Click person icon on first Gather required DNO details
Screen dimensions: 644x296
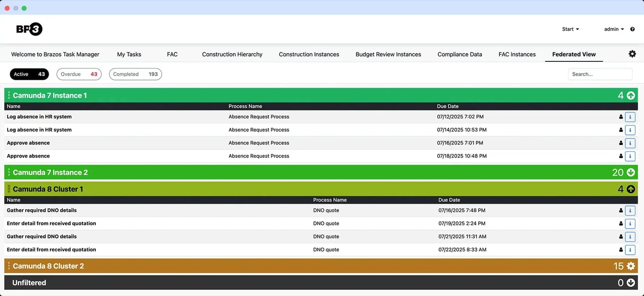click(621, 210)
